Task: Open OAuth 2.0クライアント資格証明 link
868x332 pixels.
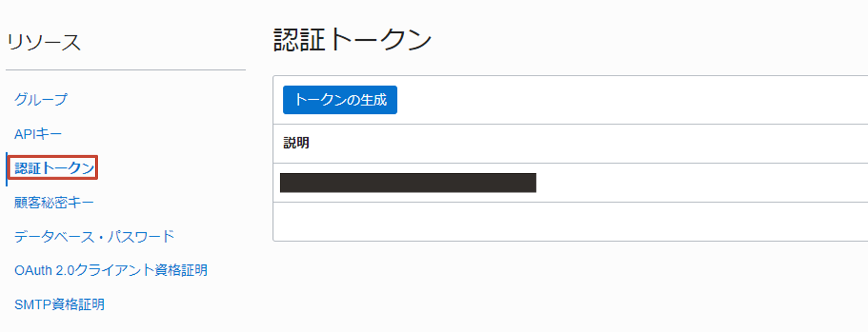Action: click(x=111, y=270)
